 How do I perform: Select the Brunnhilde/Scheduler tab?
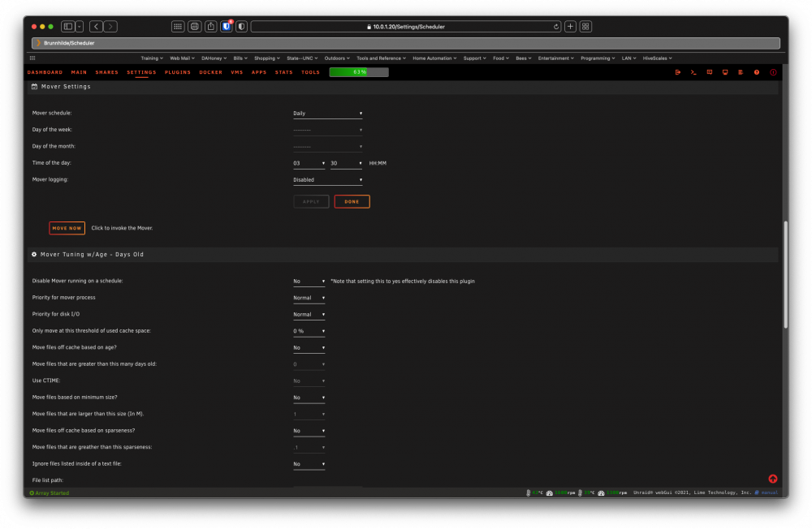(406, 43)
